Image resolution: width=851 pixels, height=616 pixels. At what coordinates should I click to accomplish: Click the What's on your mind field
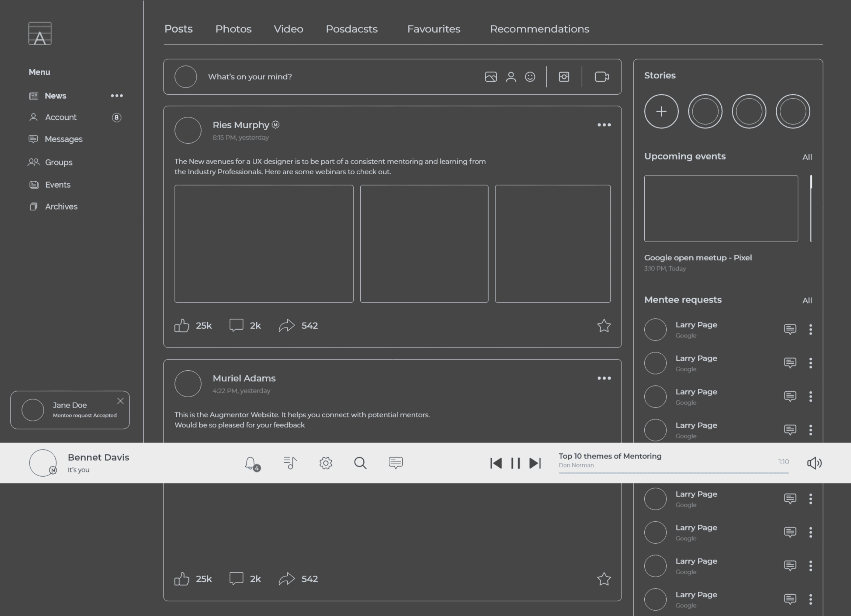tap(250, 77)
